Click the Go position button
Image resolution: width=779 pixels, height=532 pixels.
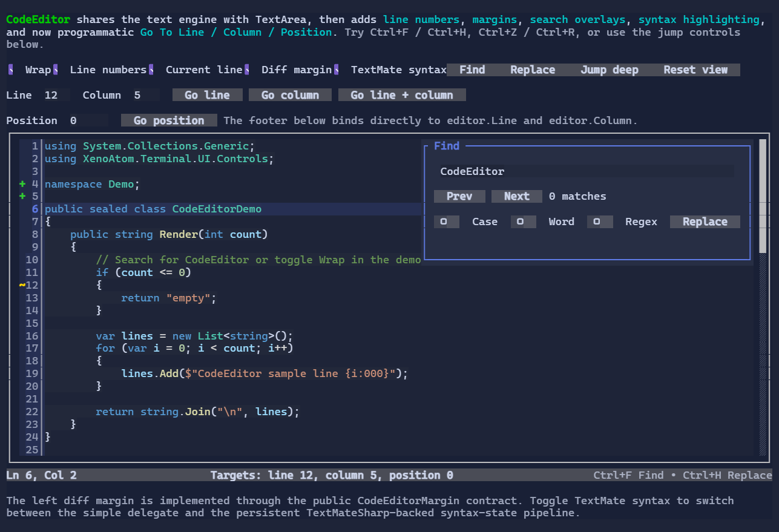[x=169, y=120]
